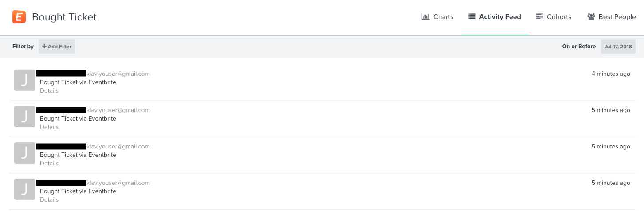Click the first activity's J avatar
The width and height of the screenshot is (644, 211).
coord(25,80)
